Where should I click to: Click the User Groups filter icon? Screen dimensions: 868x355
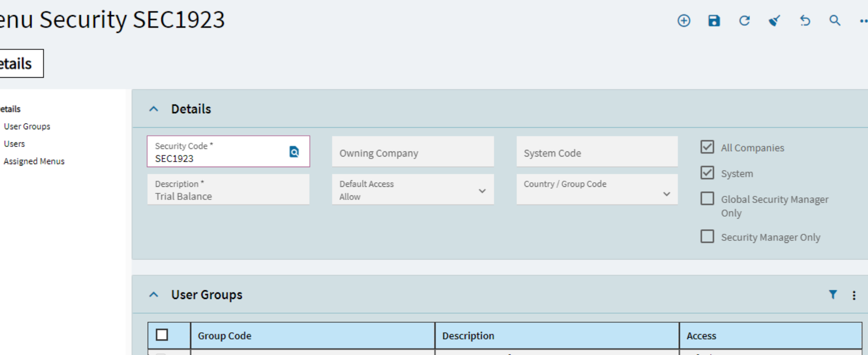click(x=833, y=294)
